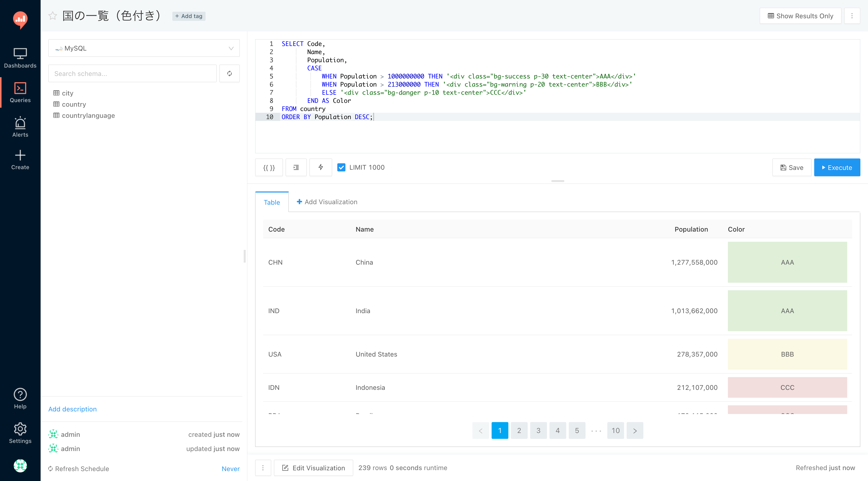Format the query with indent icon

coord(296,168)
